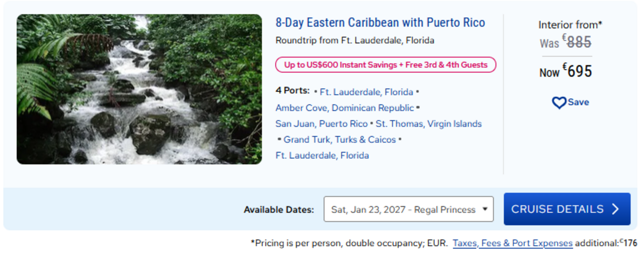Click the first Ft. Lauderdale, Florida port link

click(366, 92)
